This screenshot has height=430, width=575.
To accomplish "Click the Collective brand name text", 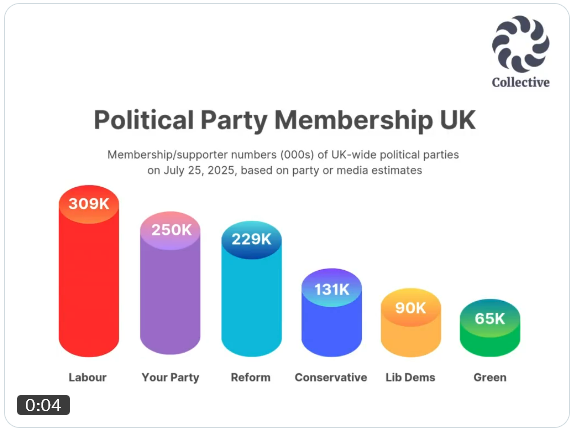I will [x=521, y=82].
